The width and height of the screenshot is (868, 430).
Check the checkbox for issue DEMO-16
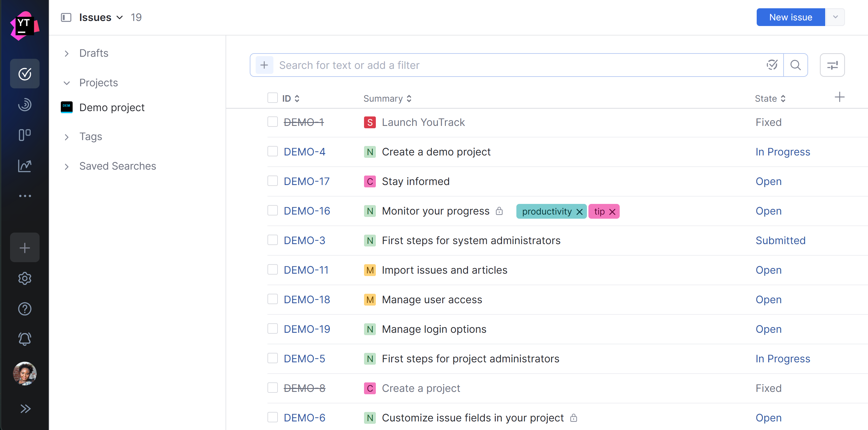[272, 210]
